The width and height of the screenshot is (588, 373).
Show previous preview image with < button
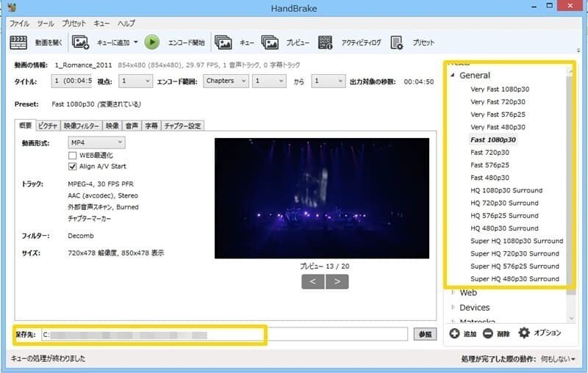[313, 282]
